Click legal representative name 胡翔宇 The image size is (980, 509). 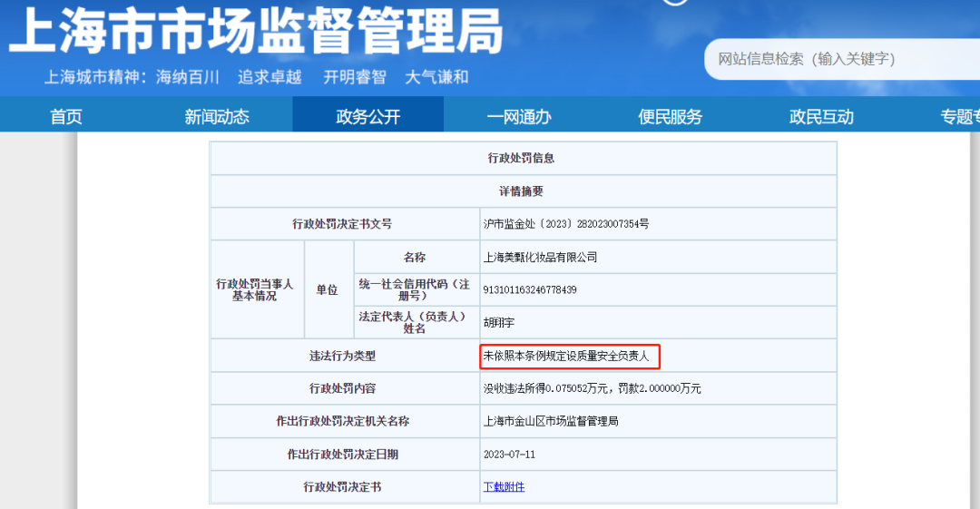point(498,322)
